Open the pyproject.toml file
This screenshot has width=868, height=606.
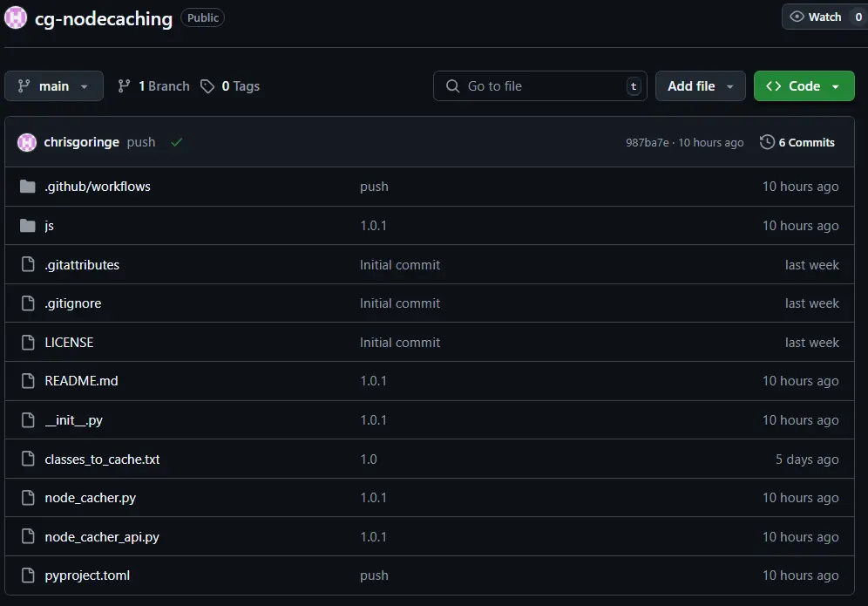click(87, 575)
